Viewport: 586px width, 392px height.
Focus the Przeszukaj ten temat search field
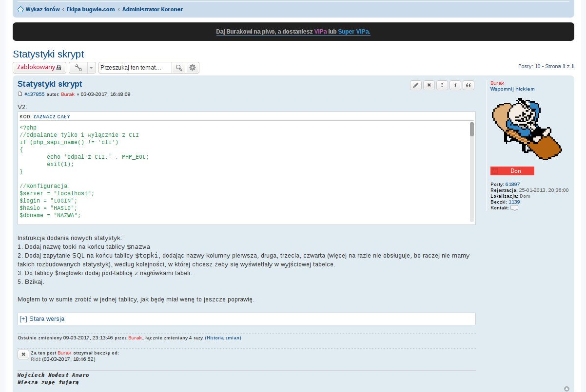(135, 68)
